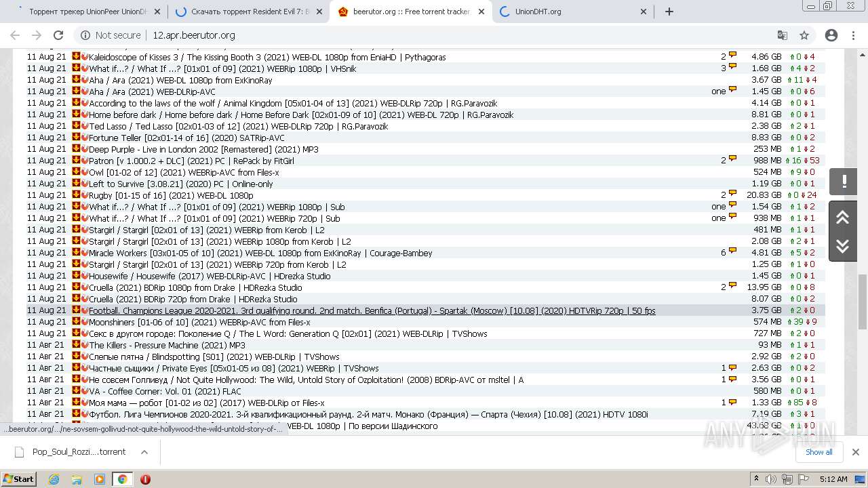Open the Stargirl WEBRip 1080p from Kerob link
Viewport: 868px width, 488px height.
220,241
